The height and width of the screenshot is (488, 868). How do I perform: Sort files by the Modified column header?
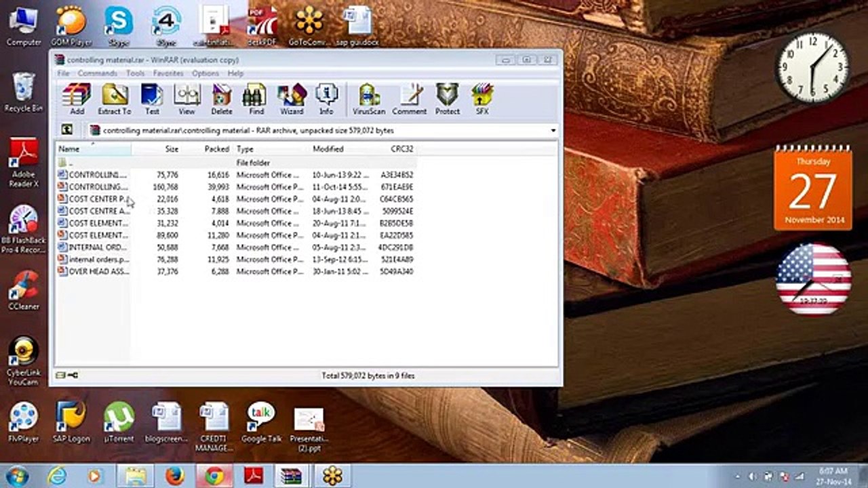[x=339, y=149]
